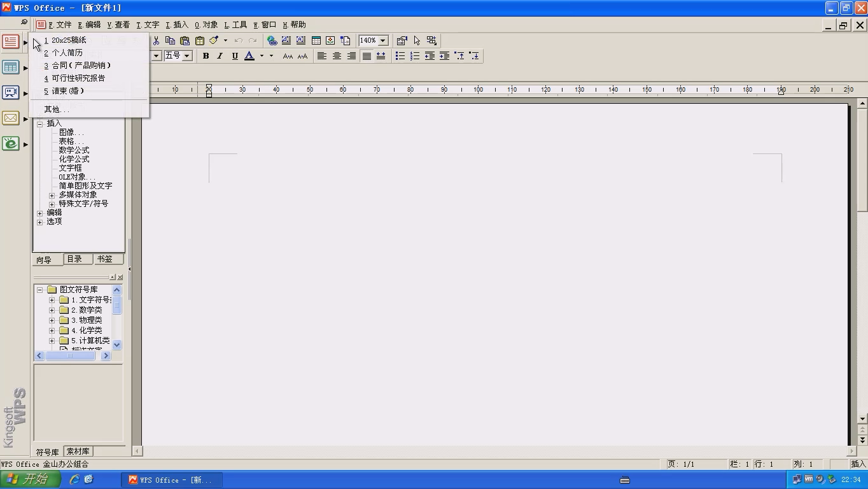Viewport: 868px width, 489px height.
Task: Click the Copy toolbar icon
Action: 170,40
